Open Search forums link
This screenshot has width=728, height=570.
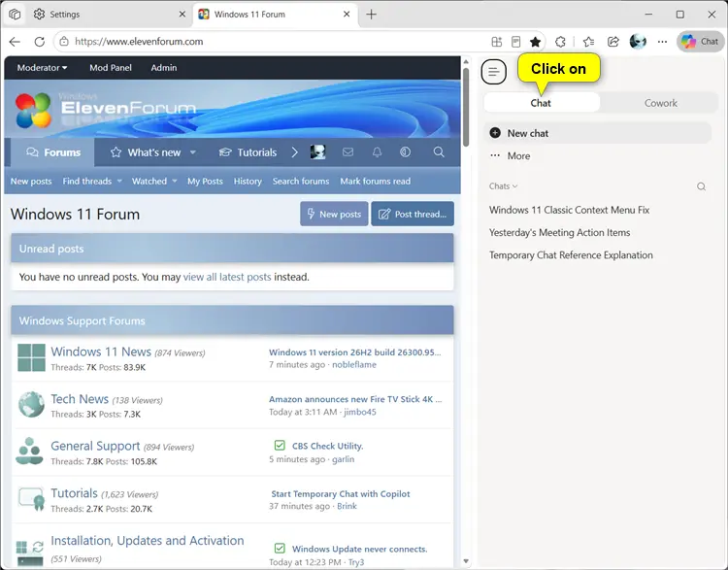click(301, 182)
